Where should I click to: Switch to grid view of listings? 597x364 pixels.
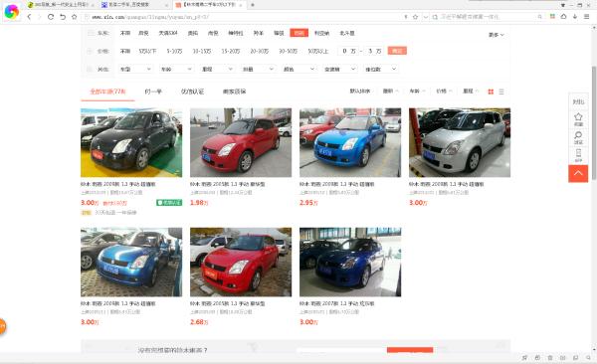pyautogui.click(x=491, y=91)
